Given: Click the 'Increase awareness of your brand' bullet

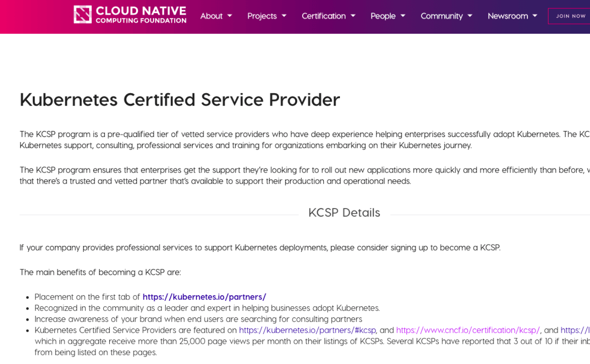Looking at the screenshot, I should click(x=198, y=319).
